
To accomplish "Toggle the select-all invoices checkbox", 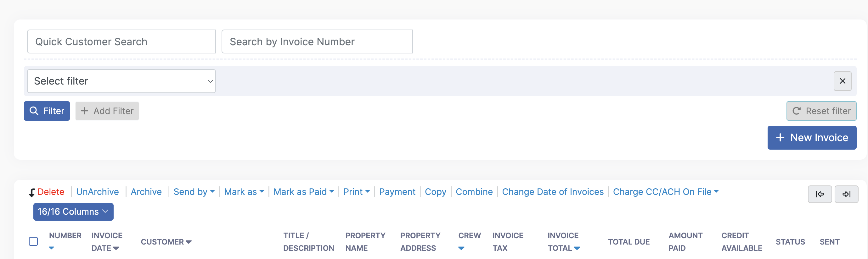I will [33, 241].
